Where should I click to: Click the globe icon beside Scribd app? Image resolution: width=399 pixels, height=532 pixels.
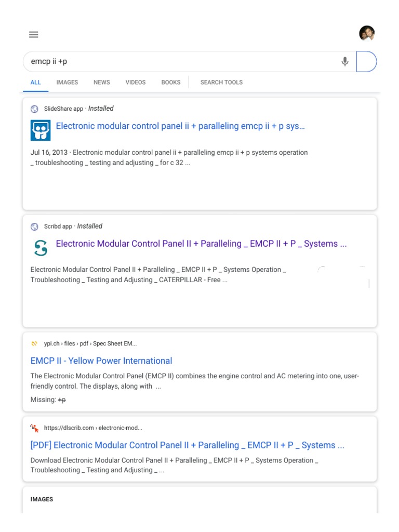(35, 227)
